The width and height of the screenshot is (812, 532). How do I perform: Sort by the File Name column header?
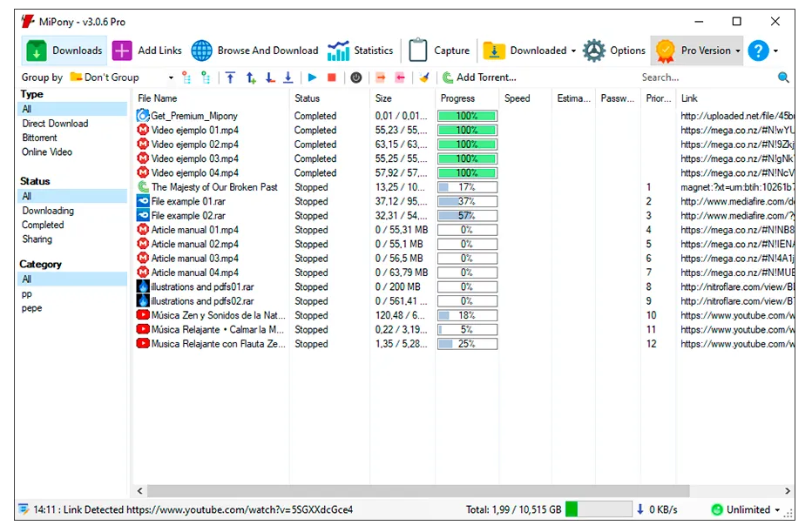coord(212,98)
